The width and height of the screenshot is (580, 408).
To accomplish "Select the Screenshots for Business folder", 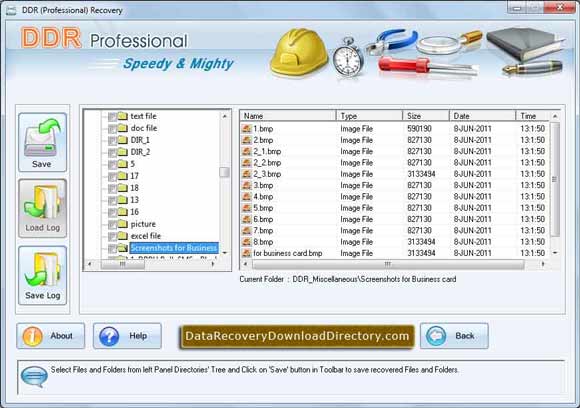I will click(174, 248).
